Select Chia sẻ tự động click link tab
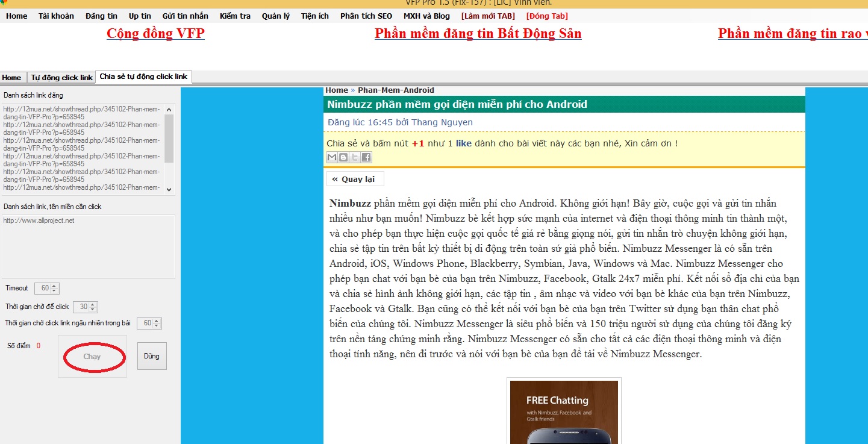Image resolution: width=868 pixels, height=444 pixels. point(143,77)
